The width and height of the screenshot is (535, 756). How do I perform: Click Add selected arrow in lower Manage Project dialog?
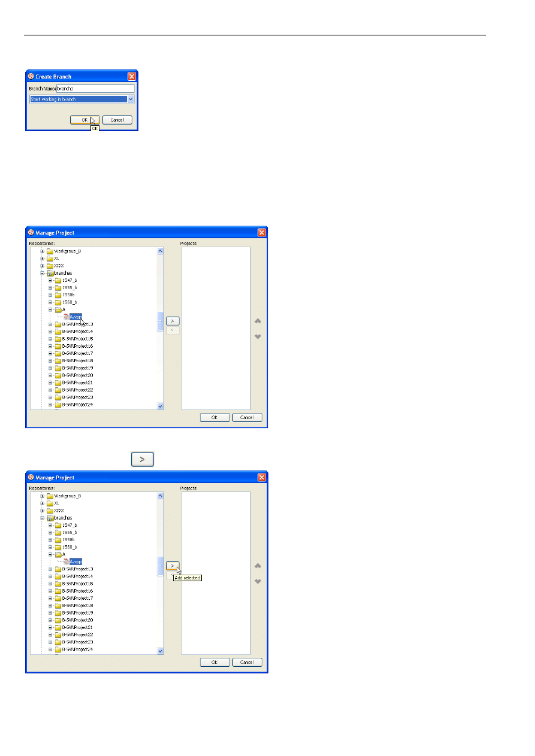pyautogui.click(x=173, y=566)
